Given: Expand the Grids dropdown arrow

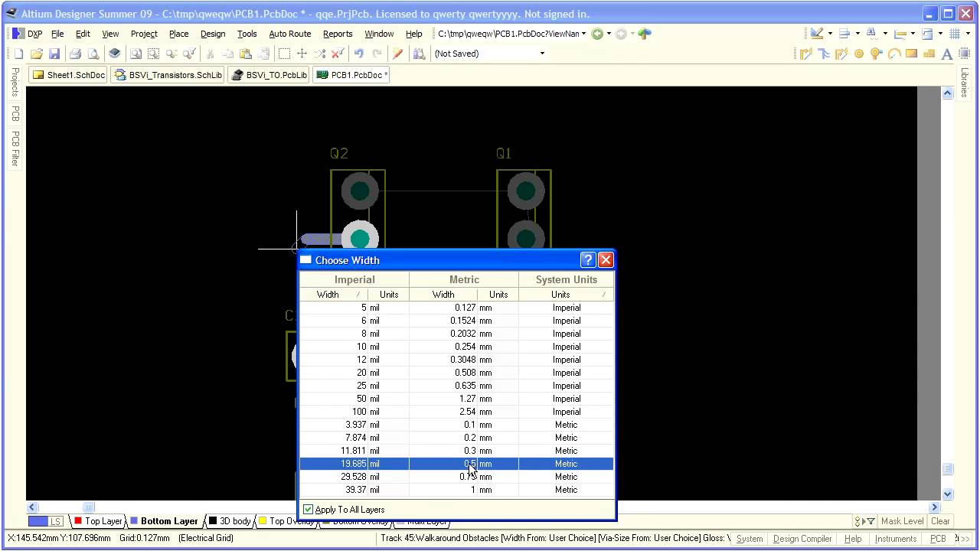Looking at the screenshot, I should click(x=968, y=34).
